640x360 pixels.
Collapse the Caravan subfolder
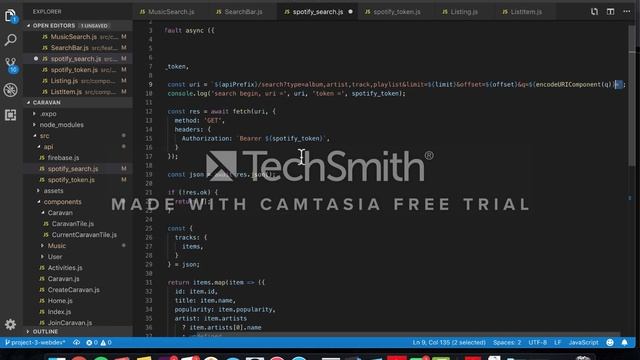78,213
